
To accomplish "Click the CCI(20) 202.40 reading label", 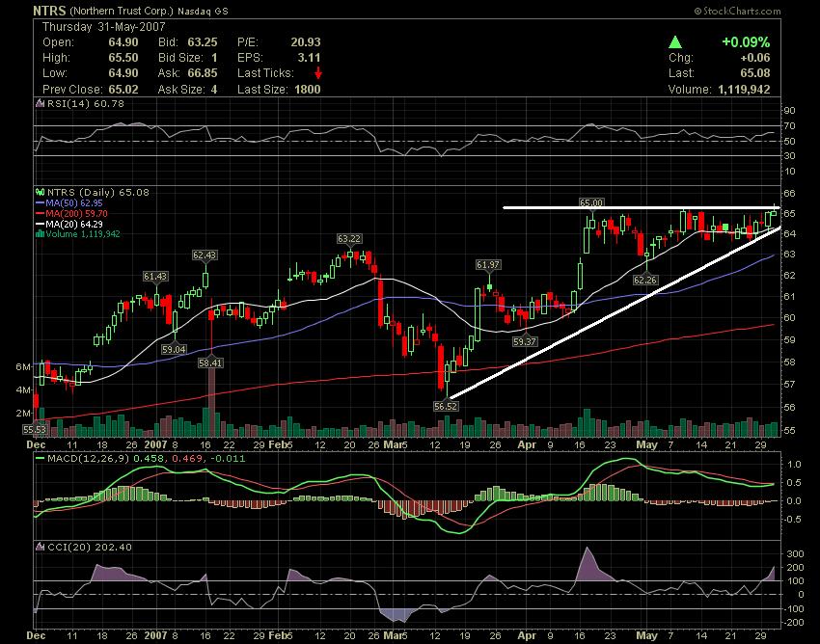I will coord(90,547).
